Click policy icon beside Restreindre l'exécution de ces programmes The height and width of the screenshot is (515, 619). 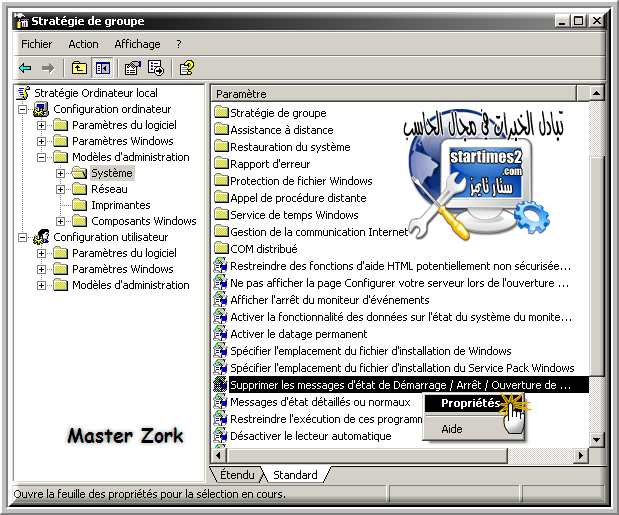coord(220,418)
